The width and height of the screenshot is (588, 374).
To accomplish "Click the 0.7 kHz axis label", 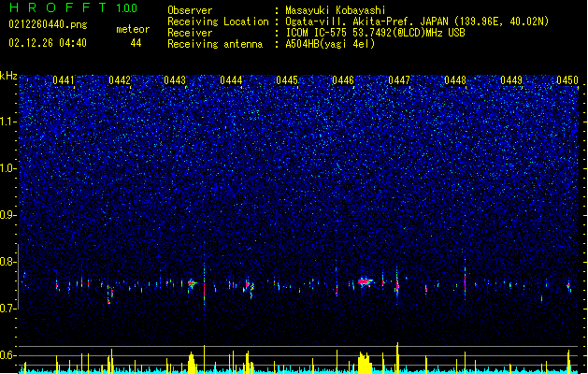I will (8, 309).
